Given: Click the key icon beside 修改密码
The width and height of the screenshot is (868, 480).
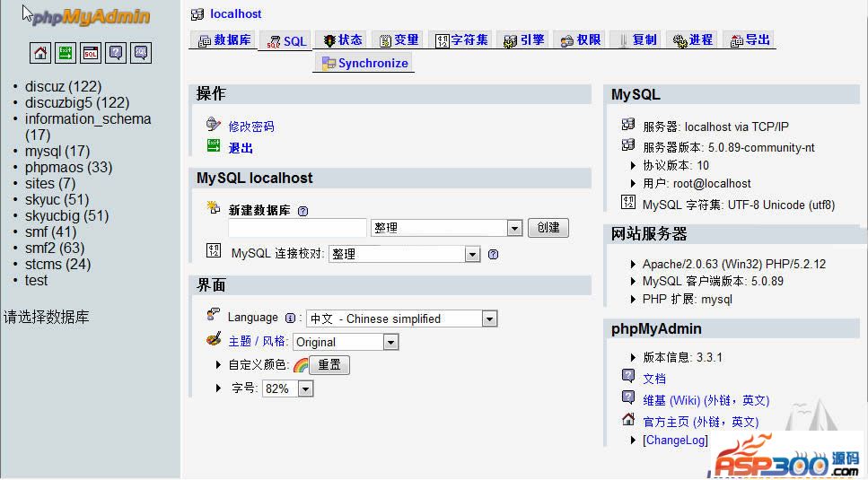Looking at the screenshot, I should (213, 124).
